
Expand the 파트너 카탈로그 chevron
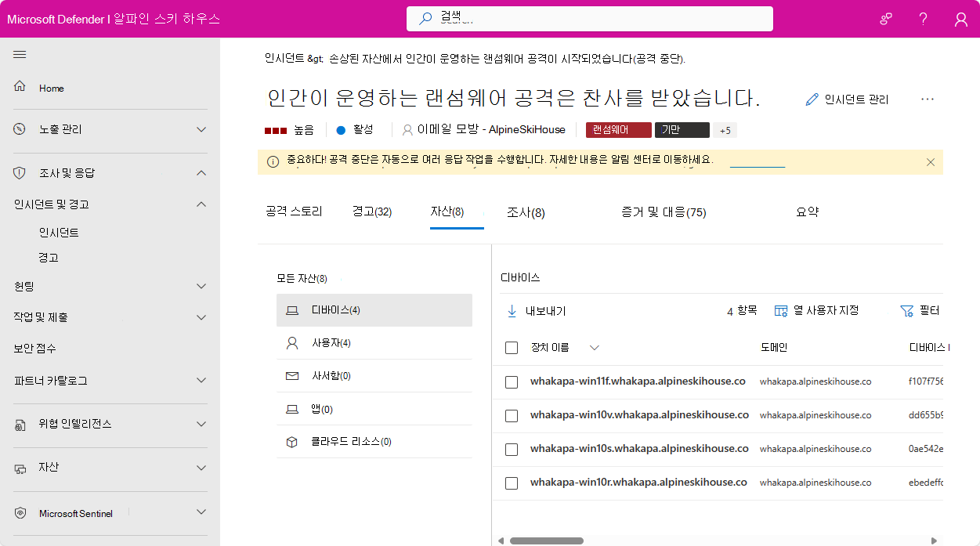coord(201,381)
